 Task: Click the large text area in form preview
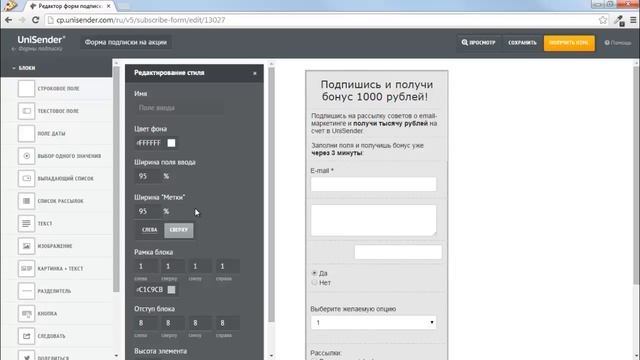coord(373,220)
